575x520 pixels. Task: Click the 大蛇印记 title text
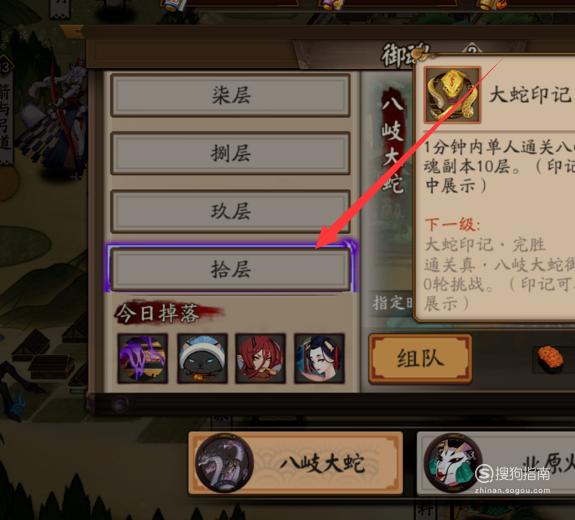[530, 95]
